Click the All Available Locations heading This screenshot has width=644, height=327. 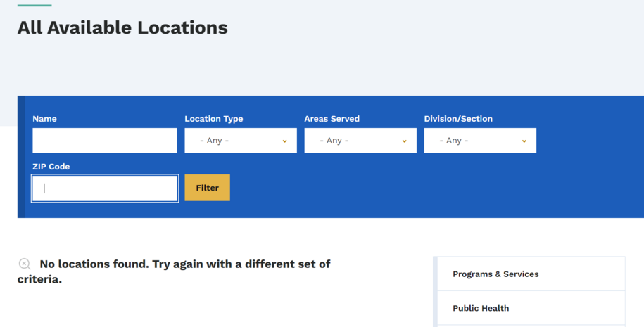tap(122, 27)
